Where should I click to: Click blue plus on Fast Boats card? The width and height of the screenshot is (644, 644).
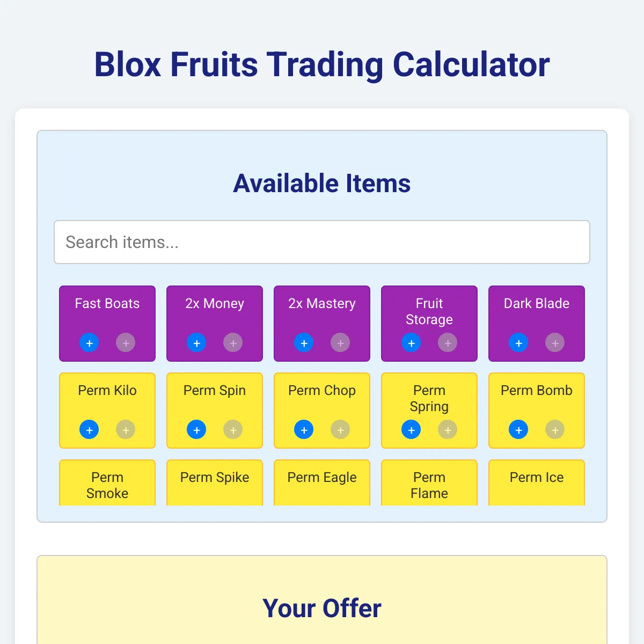89,342
